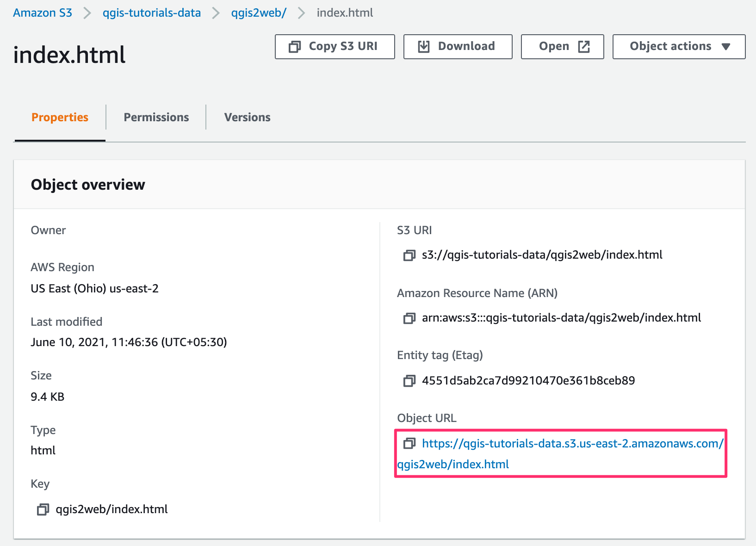Switch to the Permissions tab
The image size is (756, 546).
point(156,118)
